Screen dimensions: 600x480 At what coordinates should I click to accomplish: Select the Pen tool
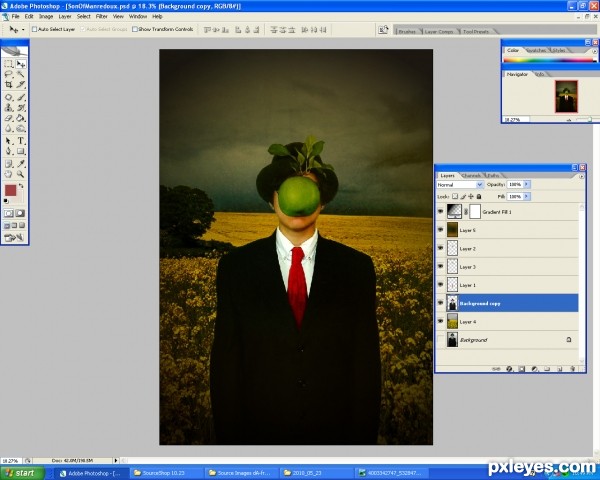(9, 152)
